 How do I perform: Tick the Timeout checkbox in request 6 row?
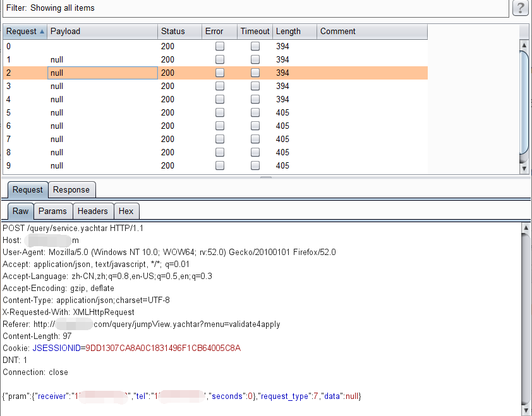(255, 126)
